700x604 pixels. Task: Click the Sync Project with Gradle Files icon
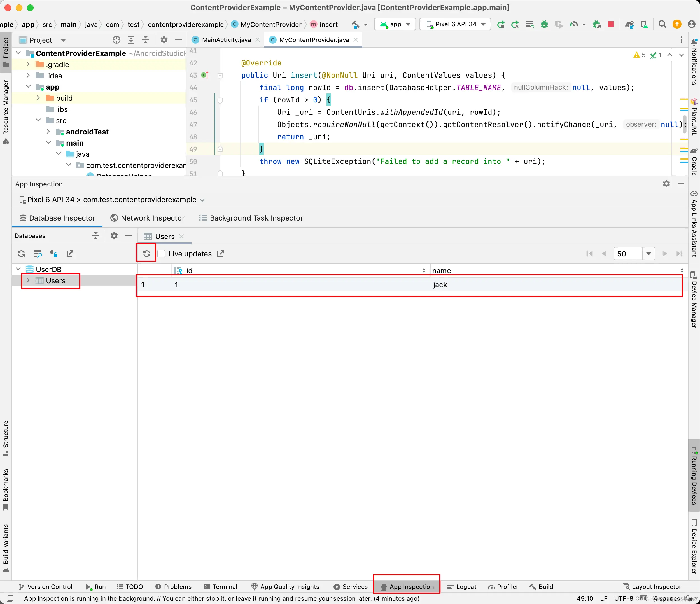(629, 24)
